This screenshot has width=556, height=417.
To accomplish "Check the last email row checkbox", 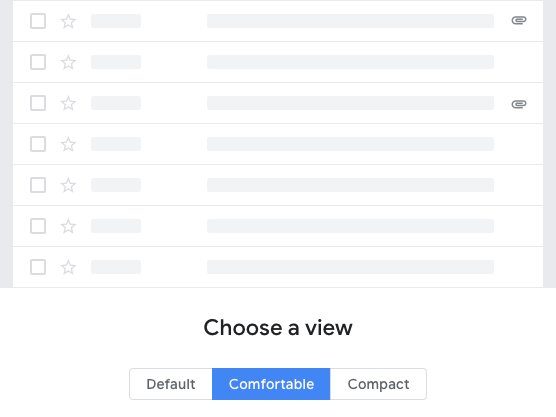I will tap(38, 267).
